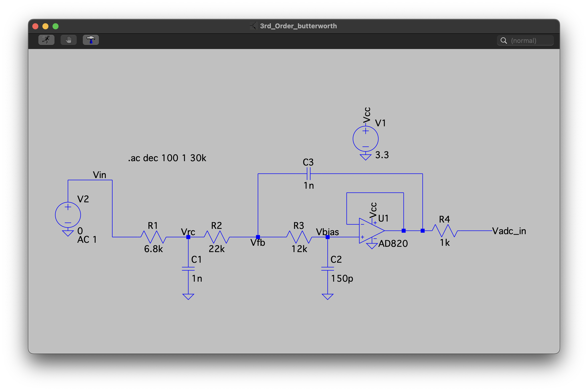Click the C2 150p capacitor symbol
The width and height of the screenshot is (588, 391).
click(328, 269)
